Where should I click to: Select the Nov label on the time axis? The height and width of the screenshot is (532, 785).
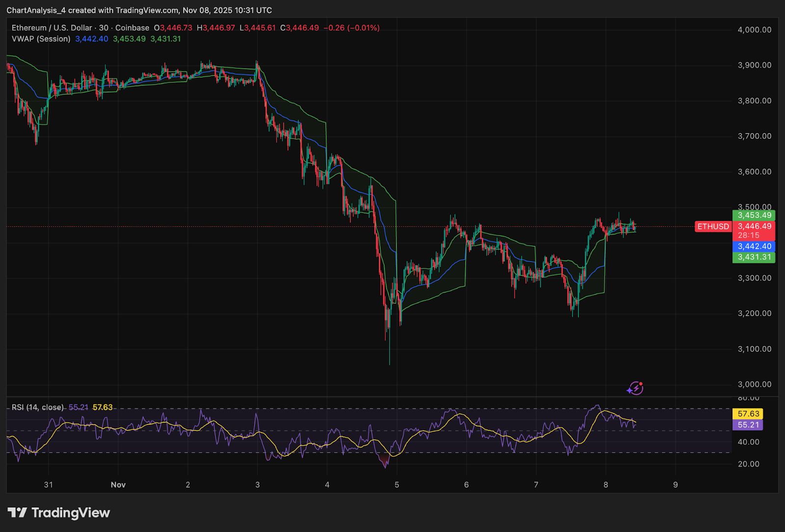point(118,484)
